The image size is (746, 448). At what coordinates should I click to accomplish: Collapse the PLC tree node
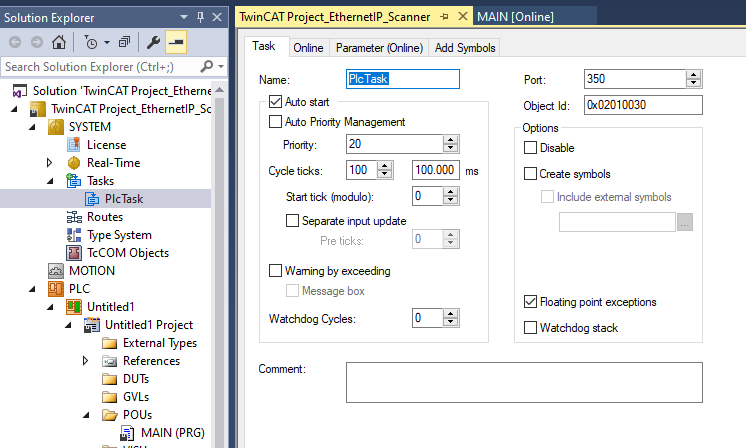coord(32,289)
